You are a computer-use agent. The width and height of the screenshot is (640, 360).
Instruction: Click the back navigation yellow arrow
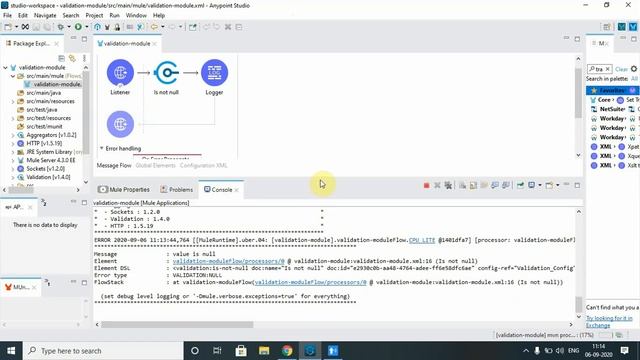pos(154,27)
